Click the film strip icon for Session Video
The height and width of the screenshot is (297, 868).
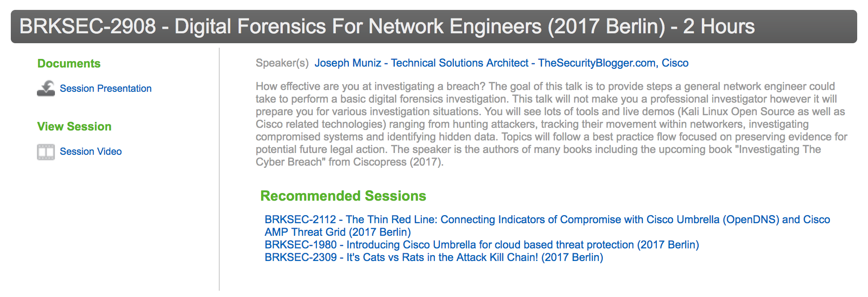point(46,152)
